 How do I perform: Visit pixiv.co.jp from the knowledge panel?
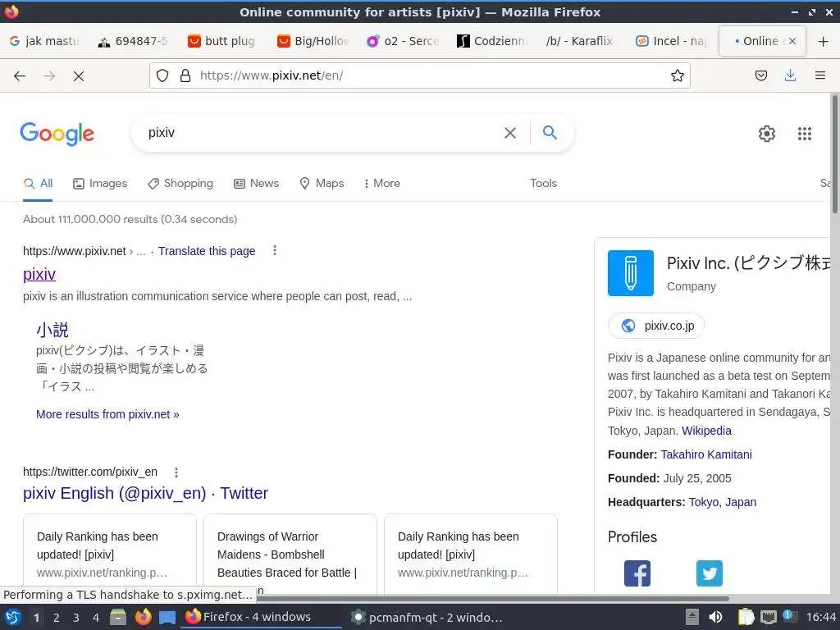pyautogui.click(x=656, y=326)
